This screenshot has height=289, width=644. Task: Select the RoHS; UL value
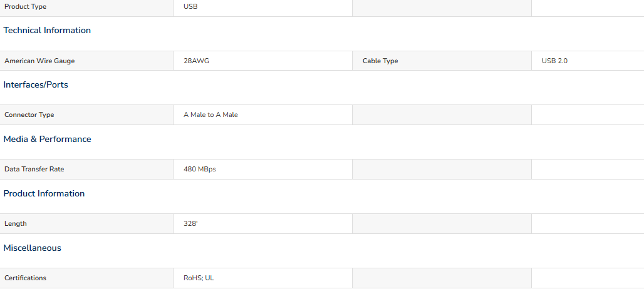[199, 278]
